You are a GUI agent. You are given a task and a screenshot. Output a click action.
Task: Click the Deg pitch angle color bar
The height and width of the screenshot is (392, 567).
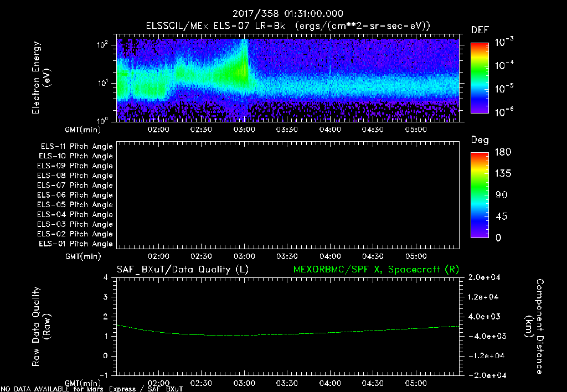(480, 195)
